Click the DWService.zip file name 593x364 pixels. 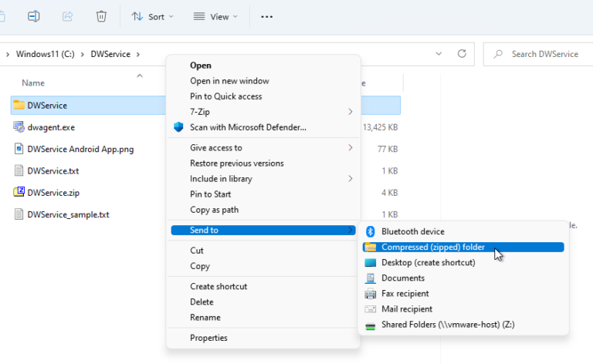click(x=53, y=193)
